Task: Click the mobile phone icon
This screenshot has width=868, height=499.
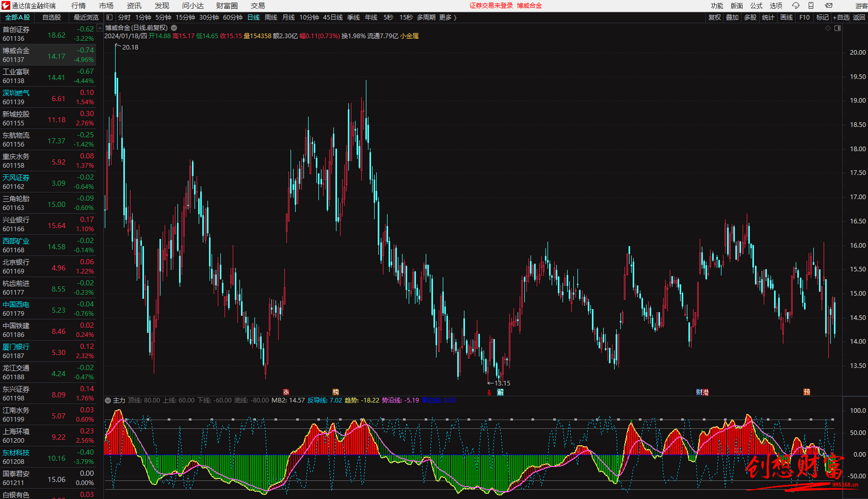Action: click(811, 6)
